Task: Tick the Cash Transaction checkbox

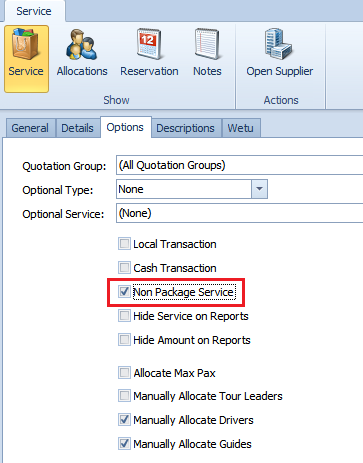Action: click(124, 267)
